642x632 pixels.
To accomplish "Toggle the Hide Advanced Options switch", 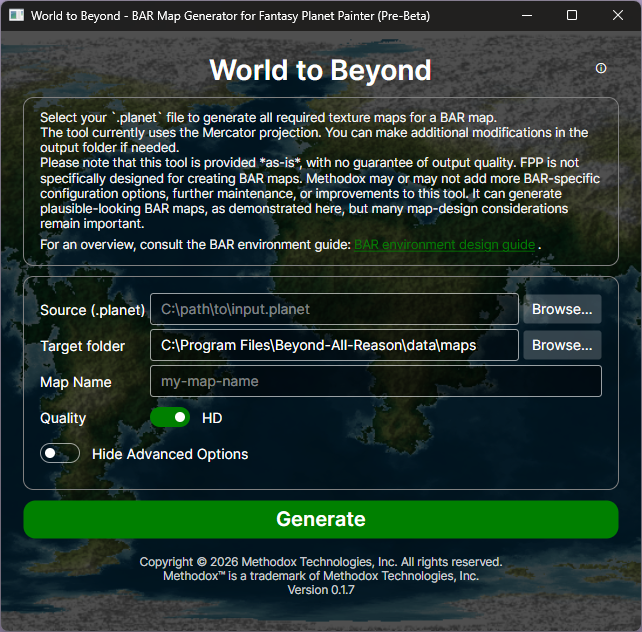I will (x=60, y=453).
